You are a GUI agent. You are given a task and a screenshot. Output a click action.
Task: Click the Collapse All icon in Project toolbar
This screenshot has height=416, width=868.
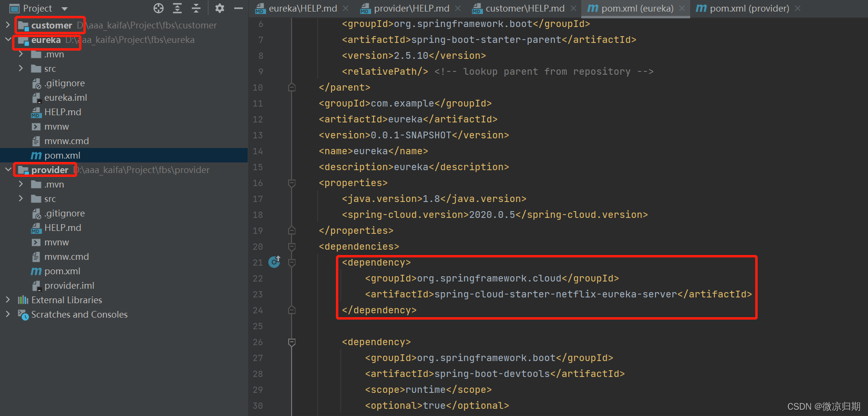coord(196,8)
